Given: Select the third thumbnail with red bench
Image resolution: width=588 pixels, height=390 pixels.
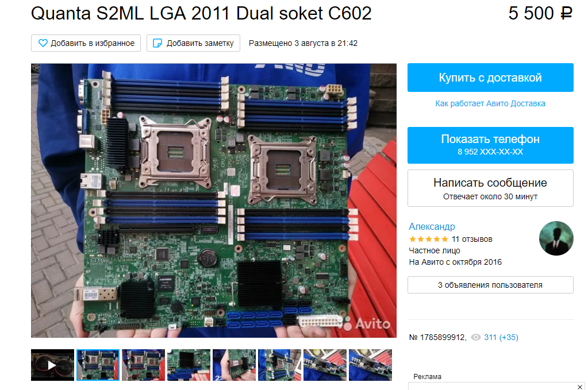Looking at the screenshot, I should coord(143,365).
